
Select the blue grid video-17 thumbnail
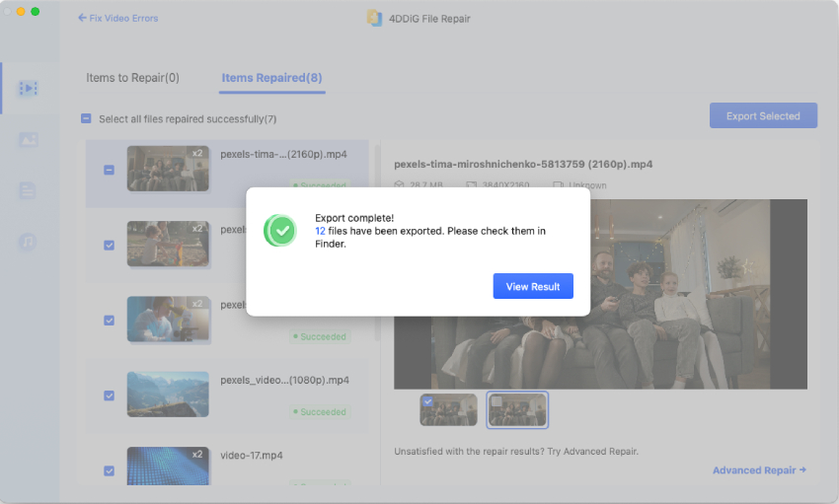(x=168, y=467)
